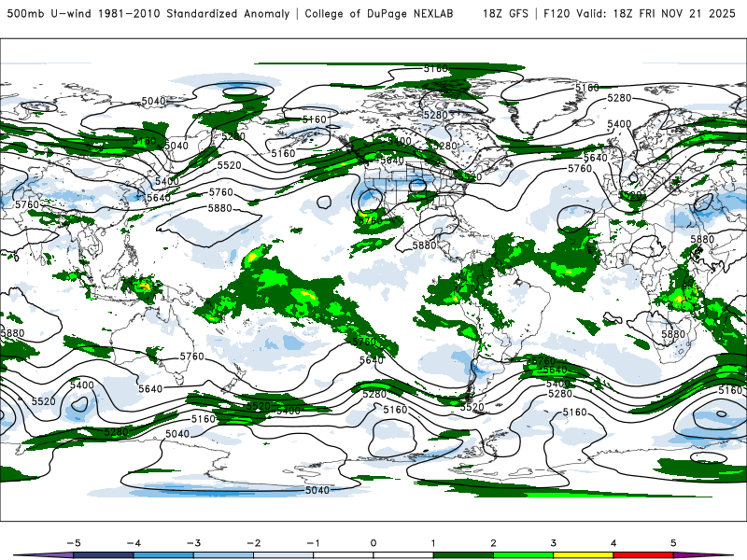Screen dimensions: 747x560
Task: Click the "-3" colorbar label
Action: [x=193, y=543]
